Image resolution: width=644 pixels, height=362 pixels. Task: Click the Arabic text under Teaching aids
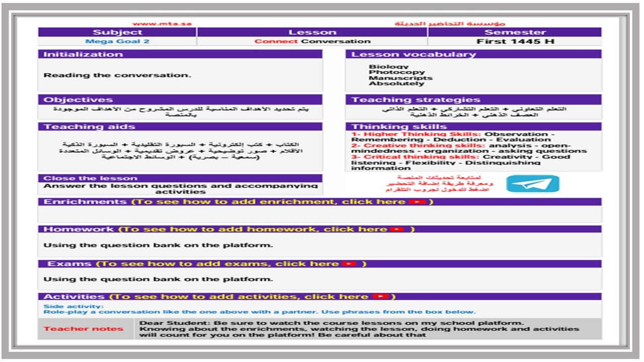[x=181, y=151]
